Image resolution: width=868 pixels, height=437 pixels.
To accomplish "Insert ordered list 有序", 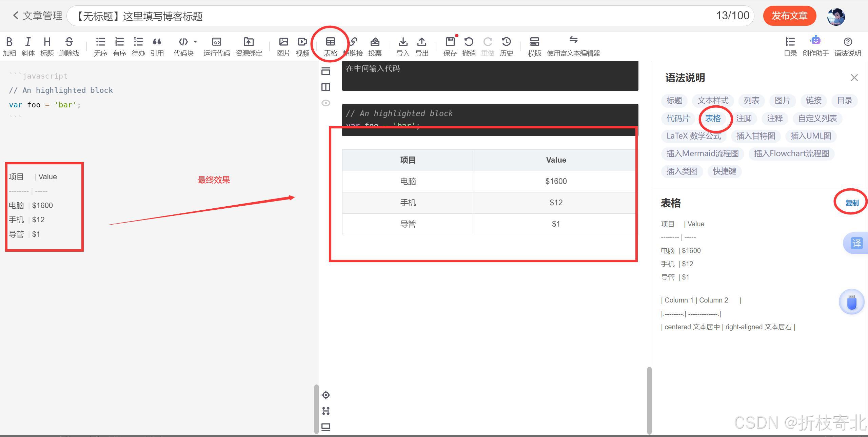I will point(119,46).
